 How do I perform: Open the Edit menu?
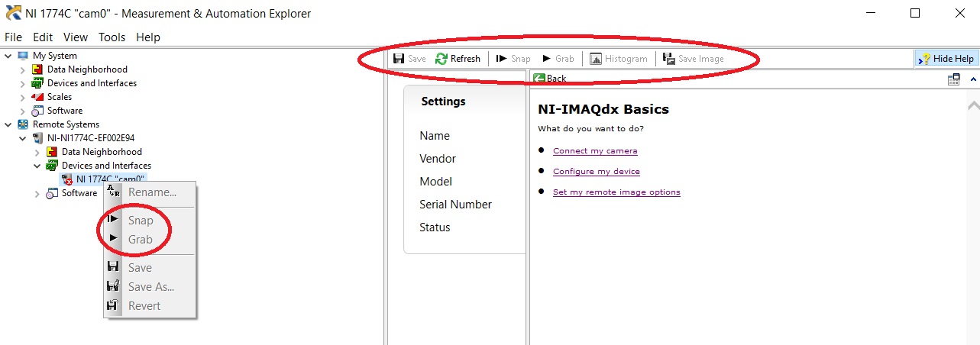coord(43,37)
